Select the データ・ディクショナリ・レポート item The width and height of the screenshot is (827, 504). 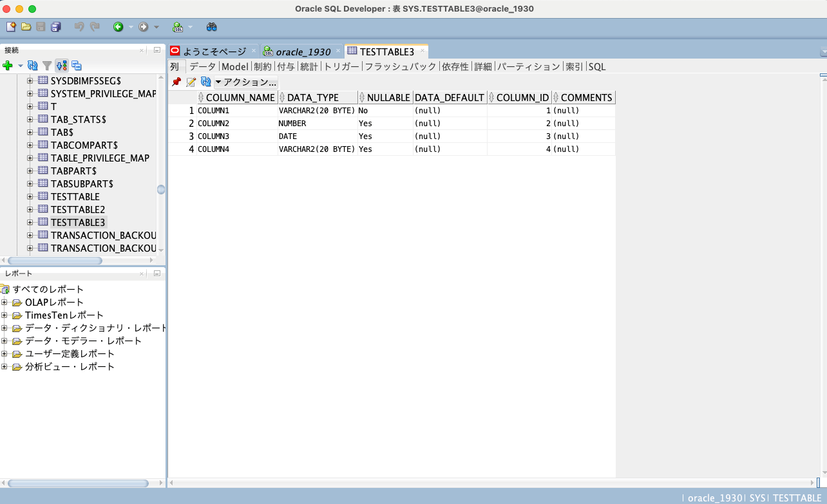coord(97,328)
